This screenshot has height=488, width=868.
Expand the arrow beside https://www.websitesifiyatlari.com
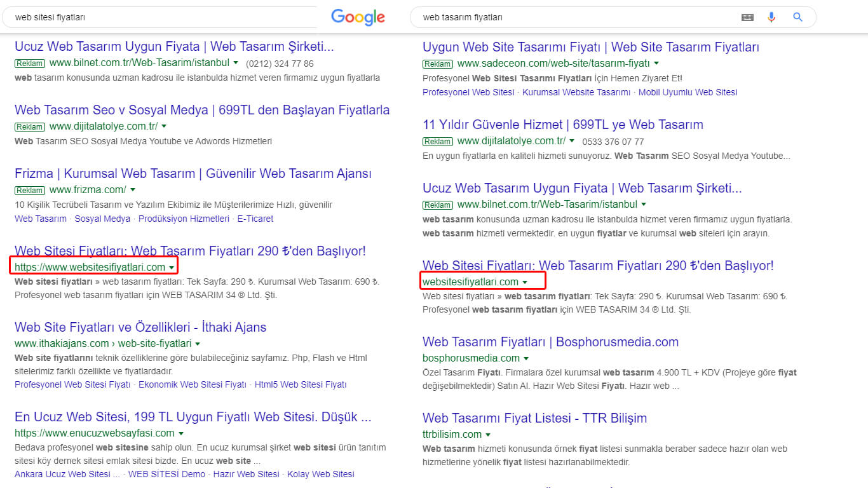click(x=172, y=268)
